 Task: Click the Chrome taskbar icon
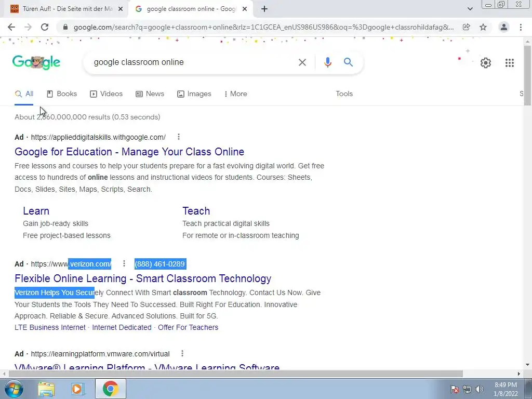tap(110, 389)
